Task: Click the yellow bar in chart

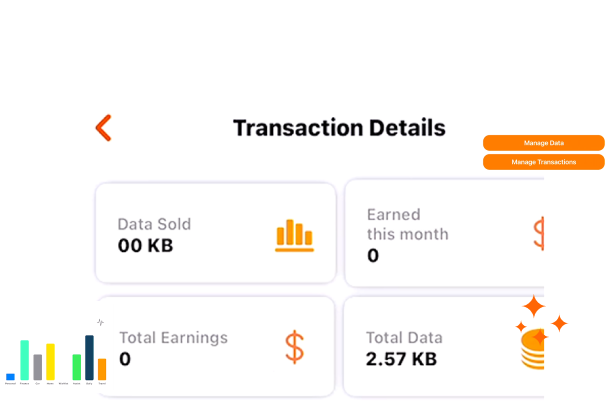Action: [50, 362]
